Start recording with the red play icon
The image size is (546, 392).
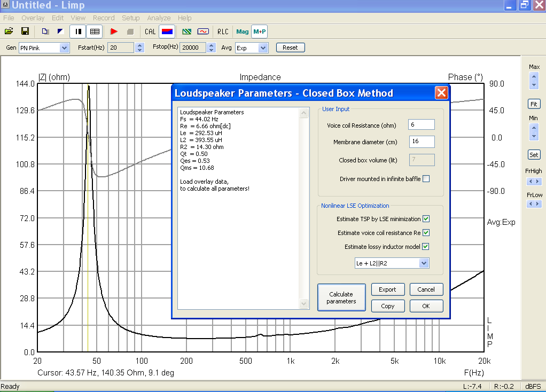(x=114, y=32)
